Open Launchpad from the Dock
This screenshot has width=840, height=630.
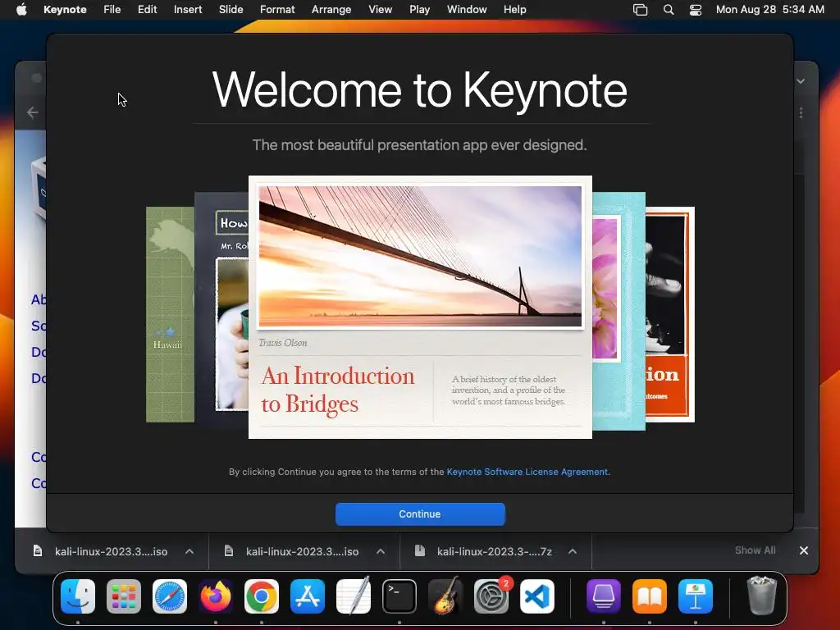point(124,596)
